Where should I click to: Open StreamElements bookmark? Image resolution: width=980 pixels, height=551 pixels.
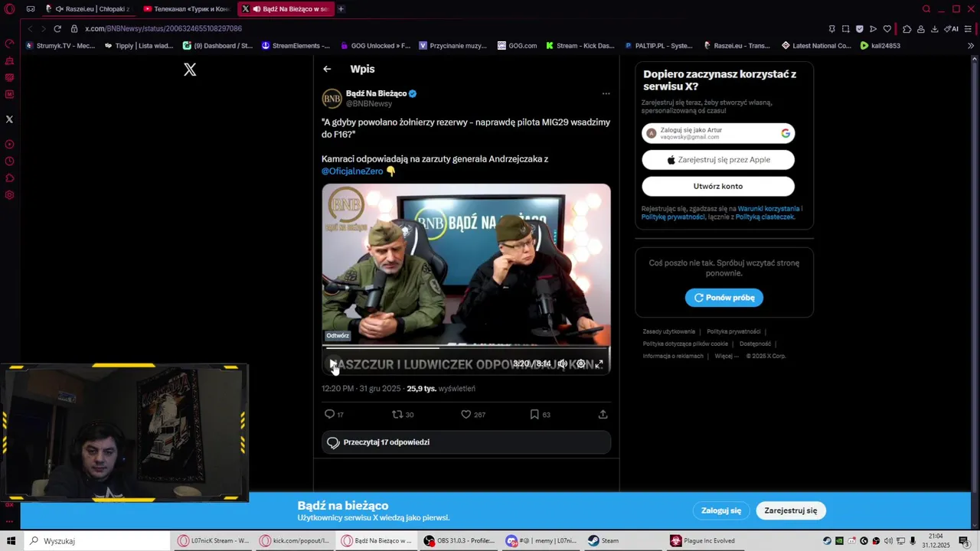click(x=296, y=46)
